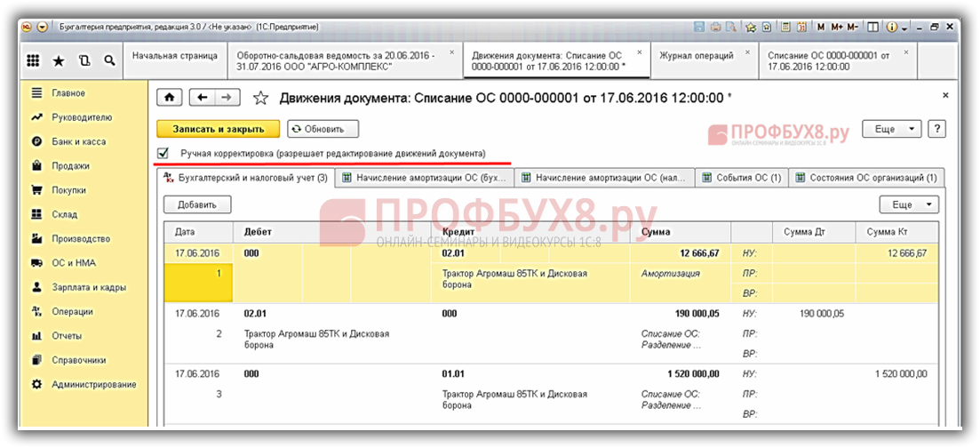Screen dimensions: 980x448
Task: Open Производство section
Action: click(x=81, y=239)
